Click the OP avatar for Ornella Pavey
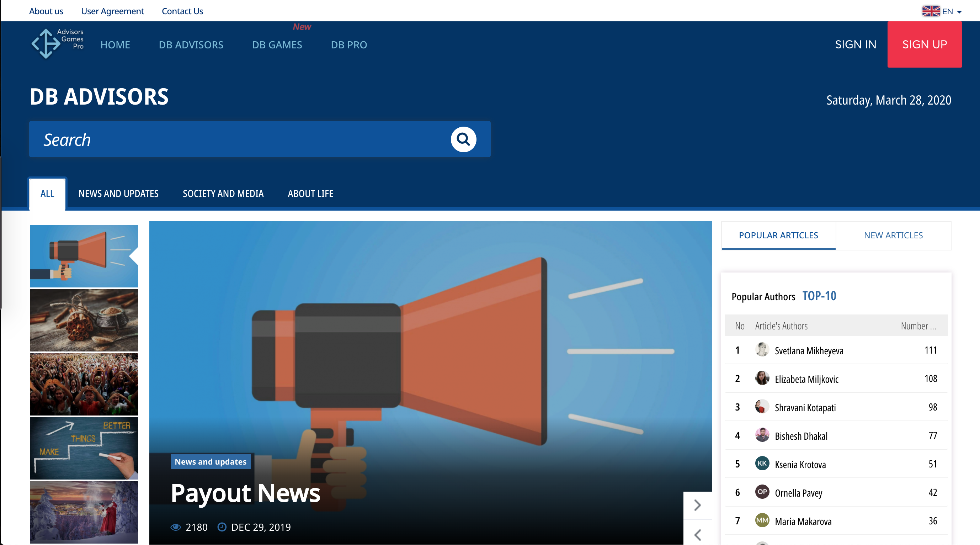 coord(762,492)
